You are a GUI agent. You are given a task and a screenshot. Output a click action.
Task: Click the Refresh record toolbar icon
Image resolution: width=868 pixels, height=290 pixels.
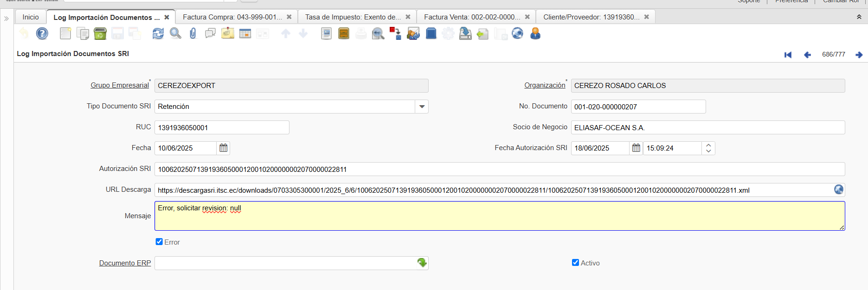tap(158, 33)
